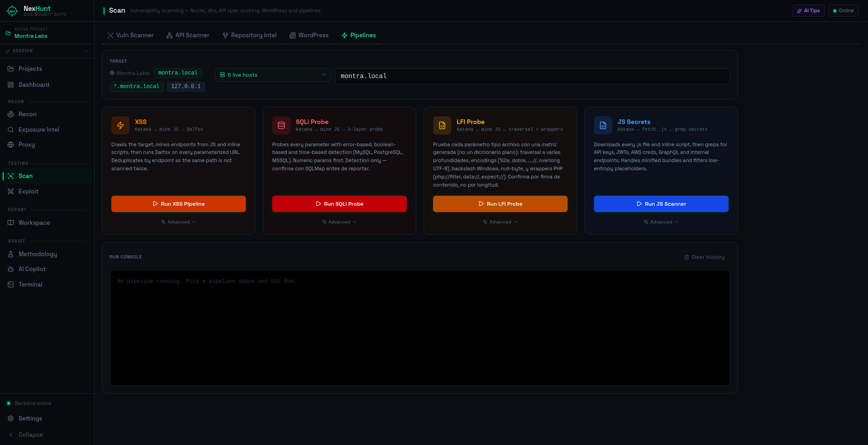Open the Dashboard page
868x445 pixels.
pyautogui.click(x=47, y=84)
